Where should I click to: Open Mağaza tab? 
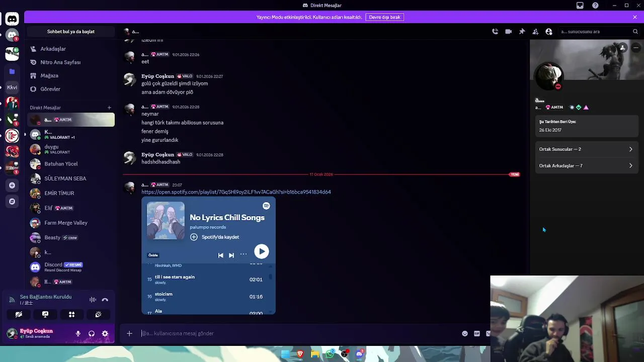pyautogui.click(x=71, y=76)
